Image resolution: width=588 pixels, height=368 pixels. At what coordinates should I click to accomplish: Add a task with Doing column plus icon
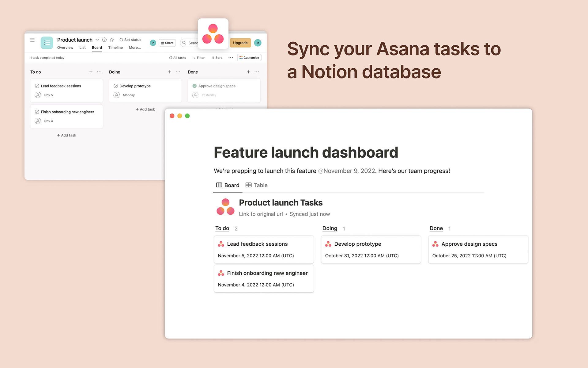point(170,72)
